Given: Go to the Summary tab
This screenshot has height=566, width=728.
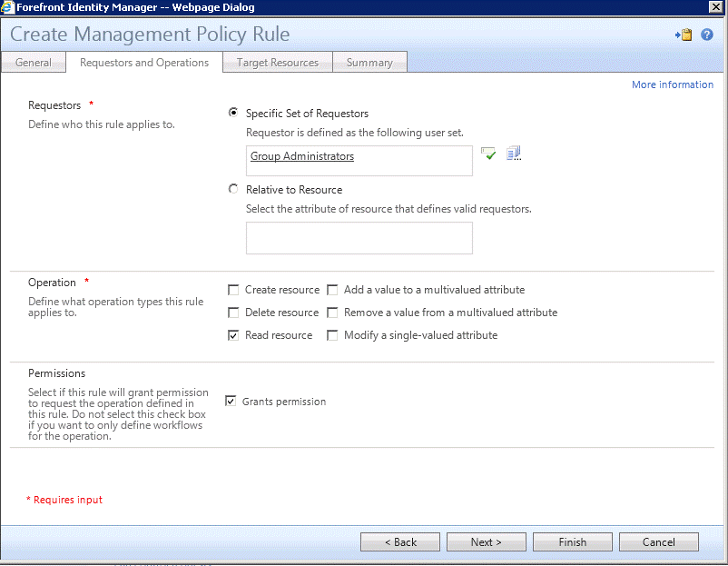Looking at the screenshot, I should tap(369, 63).
